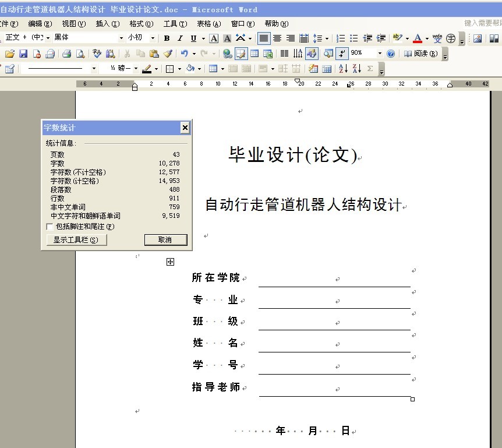The height and width of the screenshot is (448, 502).
Task: Click the border color pen button
Action: tap(147, 69)
